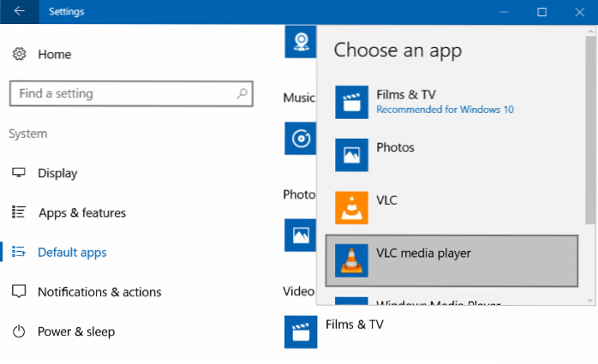Click the back arrow in Settings title bar
Viewport: 598px width, 364px height.
pyautogui.click(x=20, y=12)
